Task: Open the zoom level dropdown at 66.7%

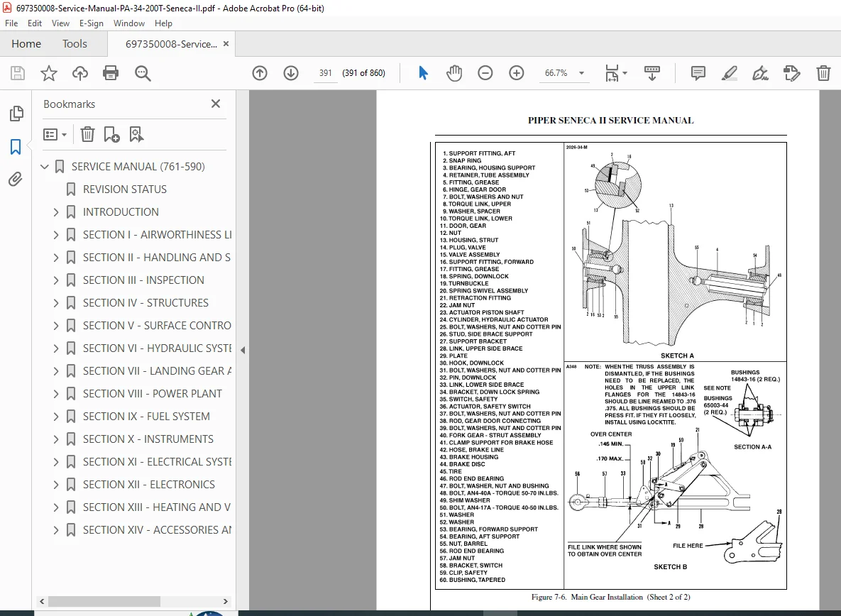Action: (x=581, y=73)
